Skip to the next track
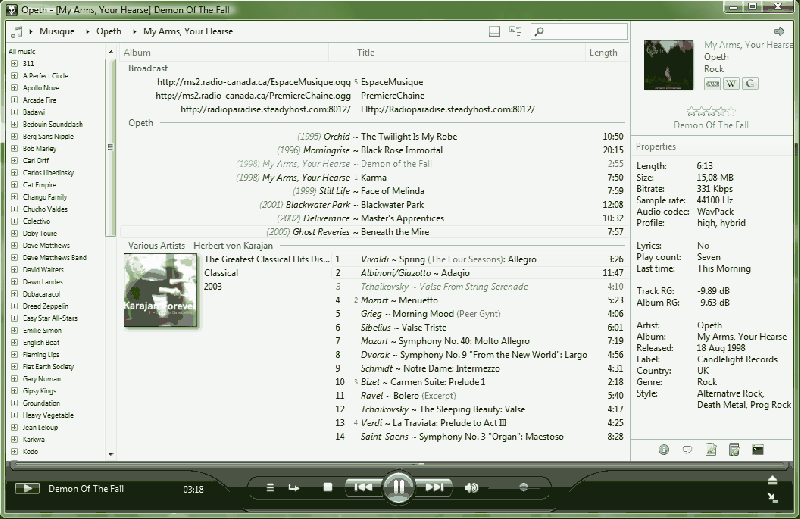 coord(434,487)
